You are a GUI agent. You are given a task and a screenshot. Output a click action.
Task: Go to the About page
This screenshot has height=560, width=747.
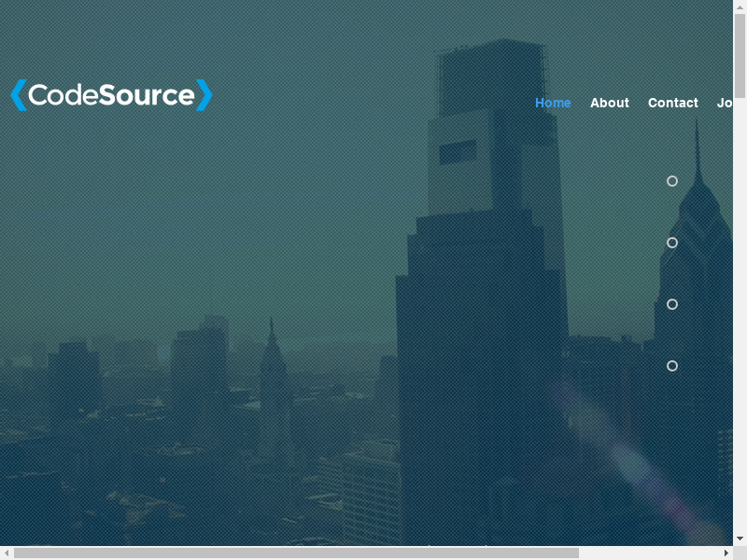609,103
